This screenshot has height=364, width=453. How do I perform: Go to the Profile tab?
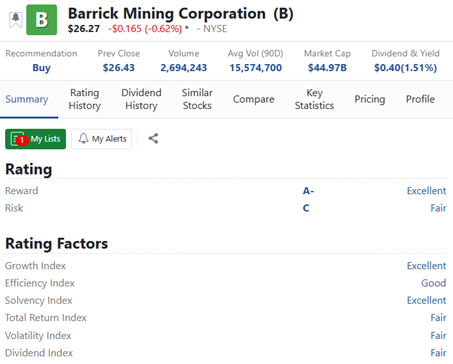pyautogui.click(x=420, y=99)
